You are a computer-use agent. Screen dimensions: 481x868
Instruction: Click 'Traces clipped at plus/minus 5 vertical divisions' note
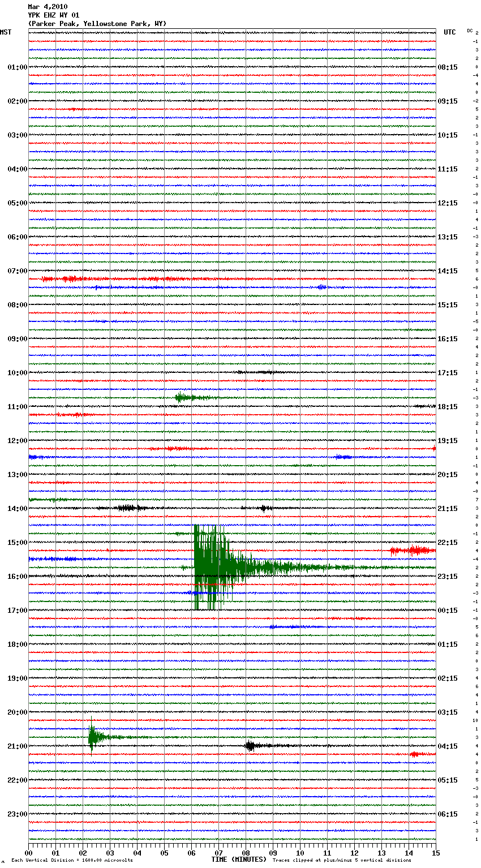[342, 860]
